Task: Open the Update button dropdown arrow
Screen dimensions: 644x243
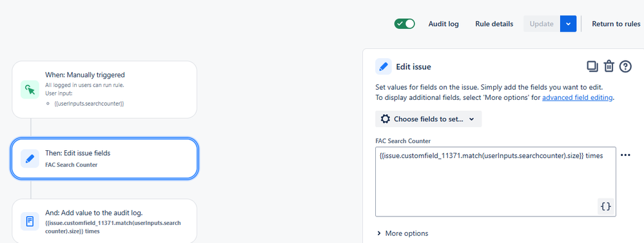Action: (568, 24)
